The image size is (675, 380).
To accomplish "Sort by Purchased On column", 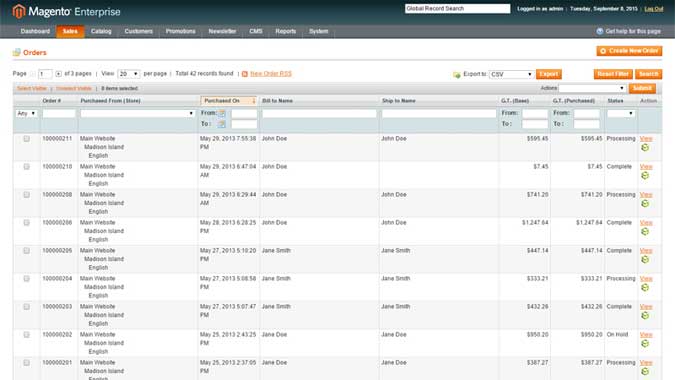I will pos(229,101).
